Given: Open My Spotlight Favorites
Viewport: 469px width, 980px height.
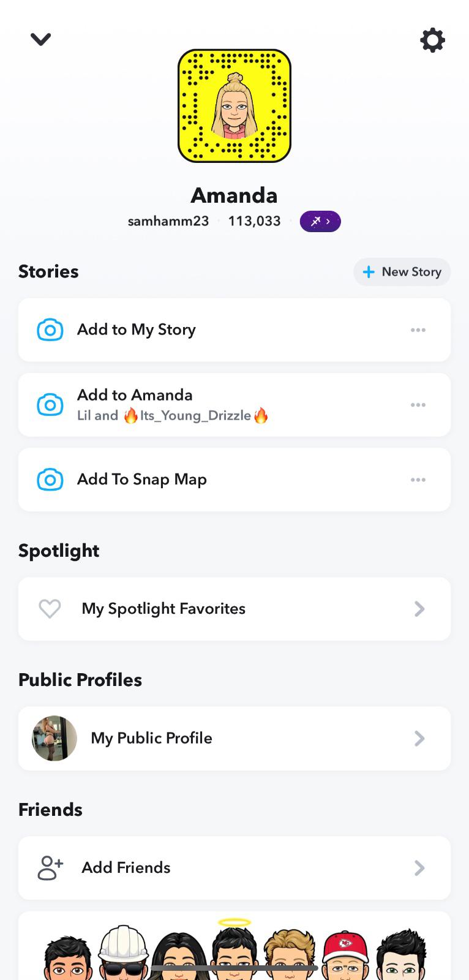Looking at the screenshot, I should pyautogui.click(x=163, y=609).
